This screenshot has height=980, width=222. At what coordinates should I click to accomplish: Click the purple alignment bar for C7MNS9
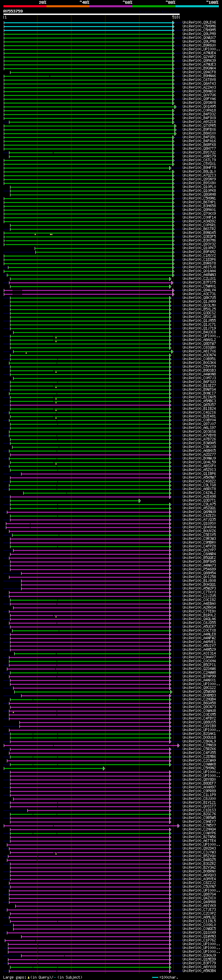(x=92, y=745)
